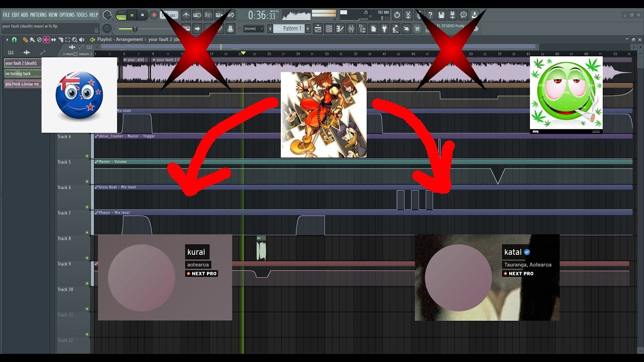This screenshot has width=644, height=362.
Task: Expand the playlist options arrow menu
Action: (7, 40)
